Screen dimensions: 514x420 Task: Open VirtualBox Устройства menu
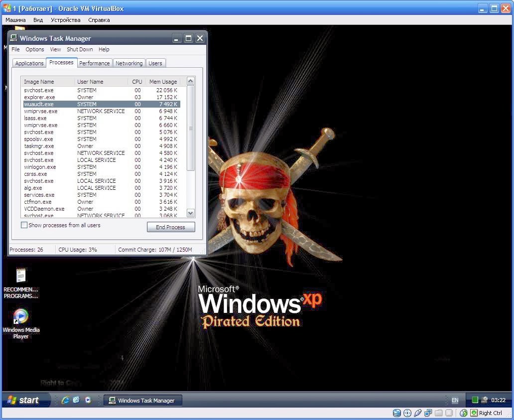pyautogui.click(x=66, y=20)
